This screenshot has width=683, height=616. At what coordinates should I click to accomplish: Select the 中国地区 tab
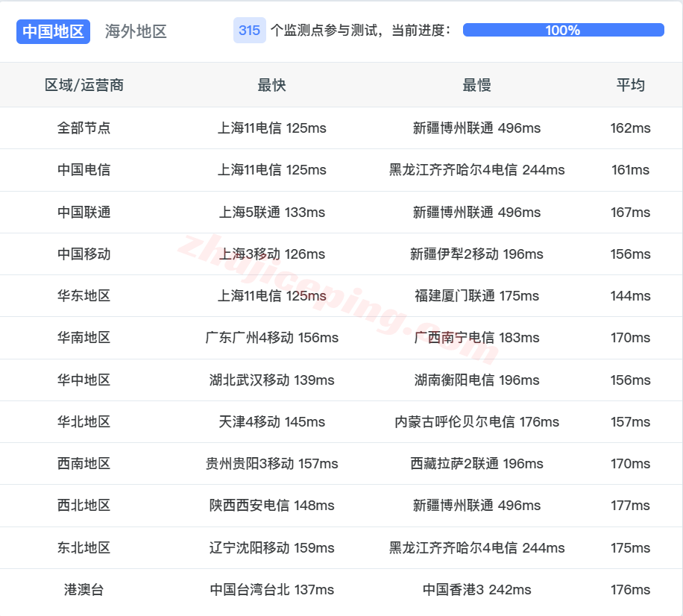tap(53, 31)
